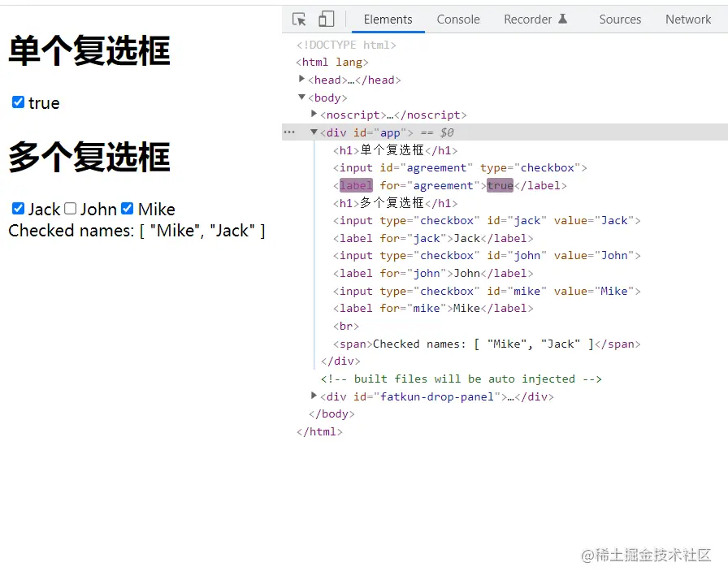Viewport: 728px width, 580px height.
Task: Expand the noscript node
Action: click(314, 115)
